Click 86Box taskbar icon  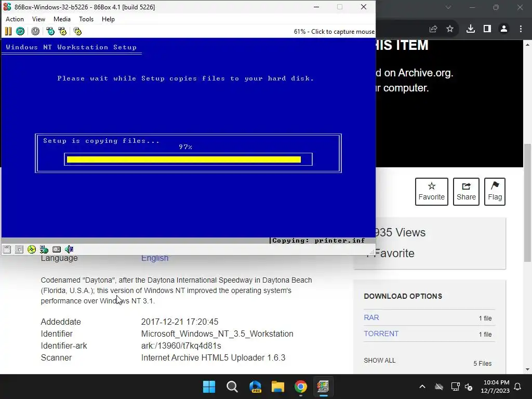[323, 387]
